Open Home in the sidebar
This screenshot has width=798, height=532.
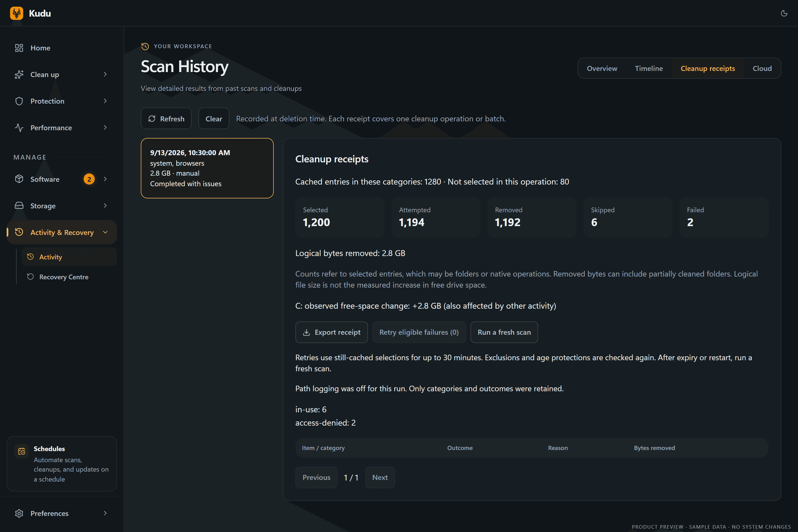pos(62,48)
